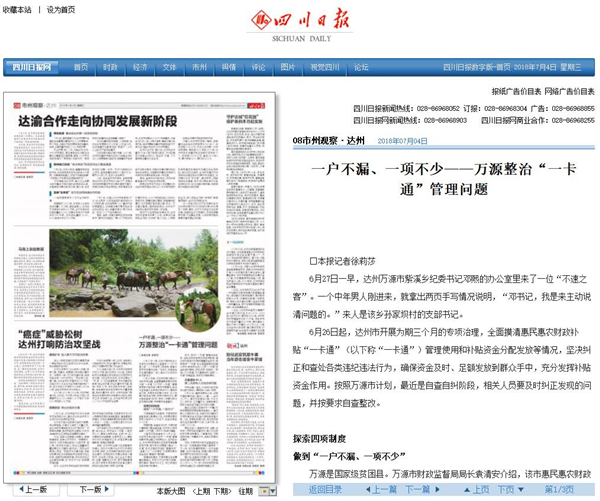Open the 视觉四川 menu item
Viewport: 600px width, 501px height.
click(x=325, y=67)
